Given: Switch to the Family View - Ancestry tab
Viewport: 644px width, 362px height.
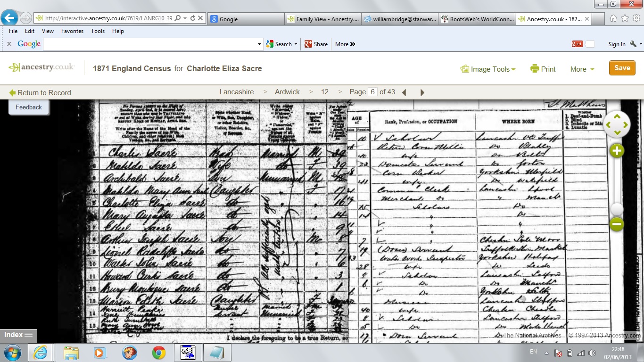Looking at the screenshot, I should pos(323,19).
